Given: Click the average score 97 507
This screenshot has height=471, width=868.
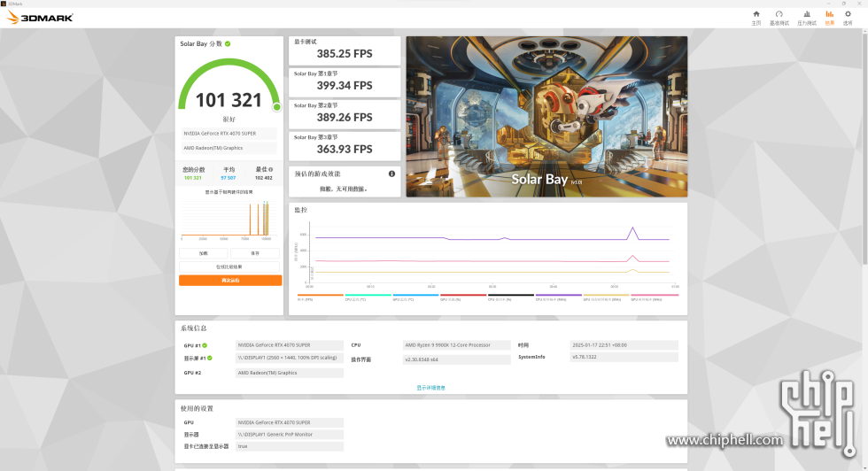Looking at the screenshot, I should (x=229, y=178).
